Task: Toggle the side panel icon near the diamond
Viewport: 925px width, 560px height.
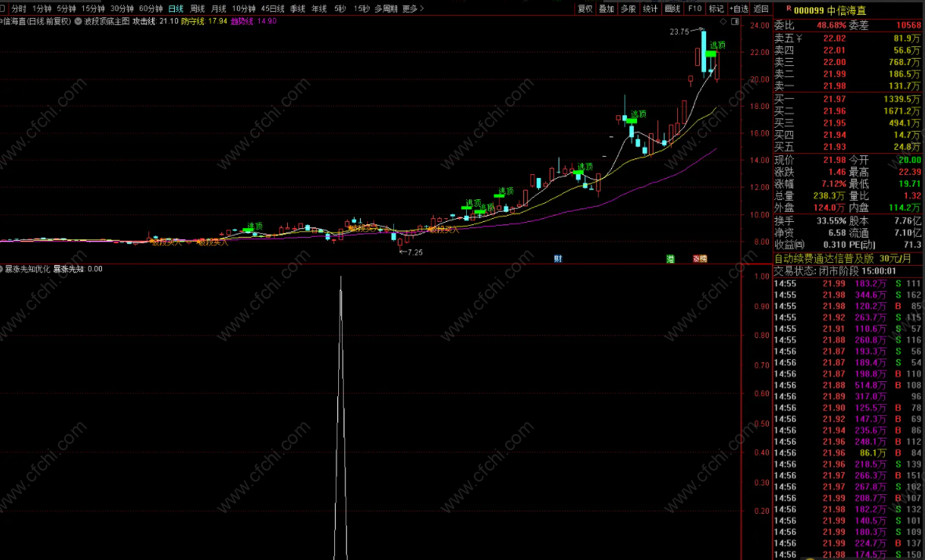Action: (735, 22)
